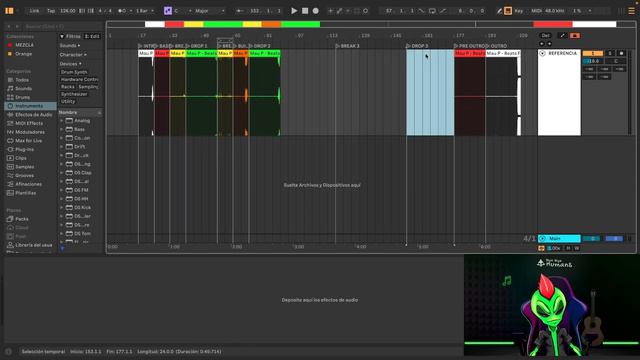Open the Efectos de Audio category
640x360 pixels.
[33, 115]
